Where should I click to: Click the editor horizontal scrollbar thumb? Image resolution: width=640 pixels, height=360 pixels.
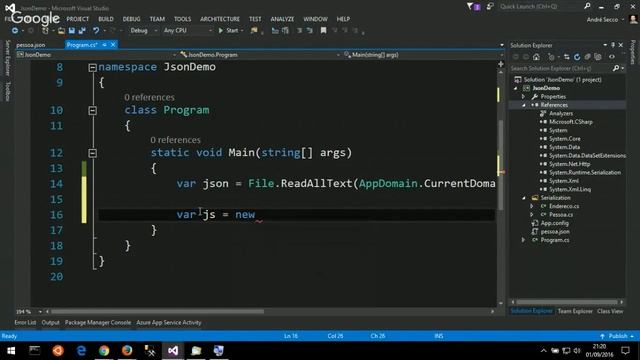click(157, 311)
